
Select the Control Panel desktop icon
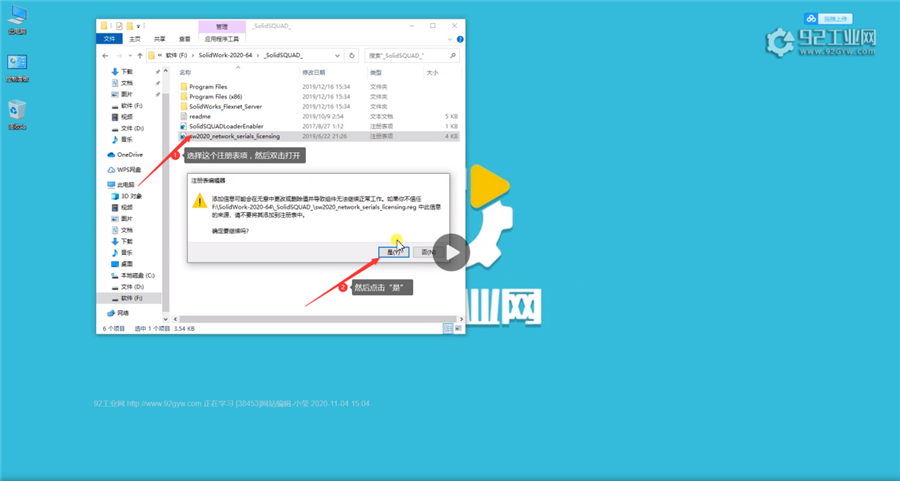click(x=17, y=68)
